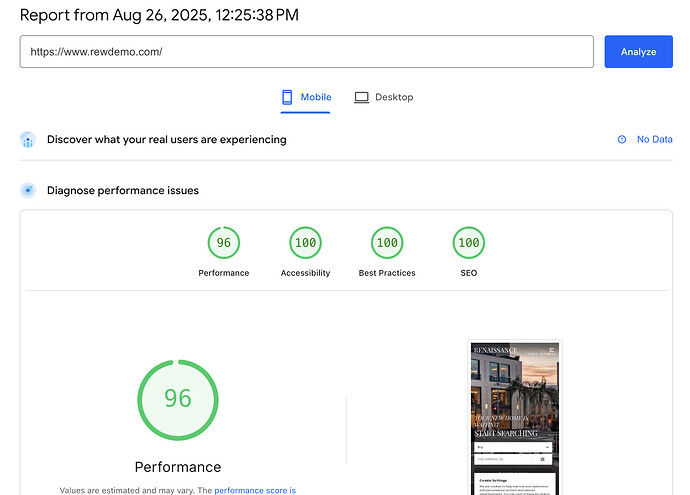Click the 'Diagnose performance issues' heading
This screenshot has width=690, height=495.
(x=122, y=191)
